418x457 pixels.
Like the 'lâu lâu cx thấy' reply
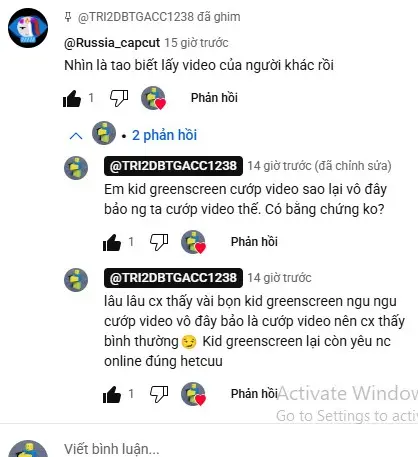coord(112,394)
